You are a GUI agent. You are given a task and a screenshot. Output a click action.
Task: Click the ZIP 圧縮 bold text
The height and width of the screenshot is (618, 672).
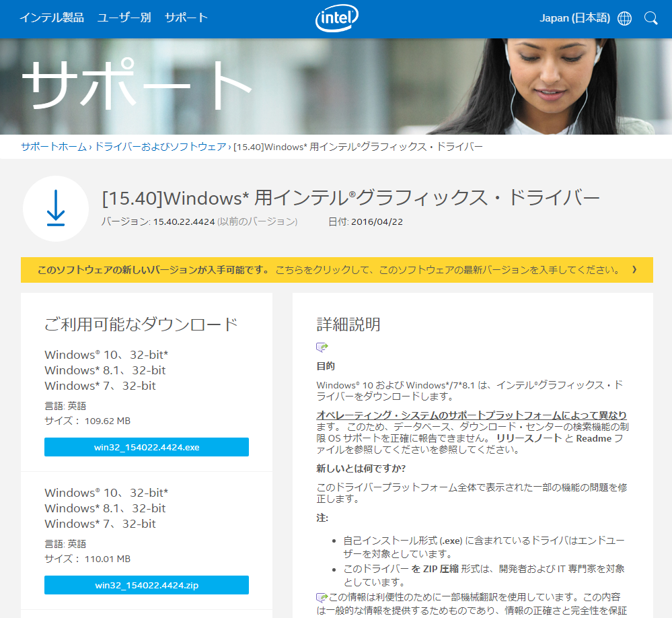pyautogui.click(x=441, y=569)
